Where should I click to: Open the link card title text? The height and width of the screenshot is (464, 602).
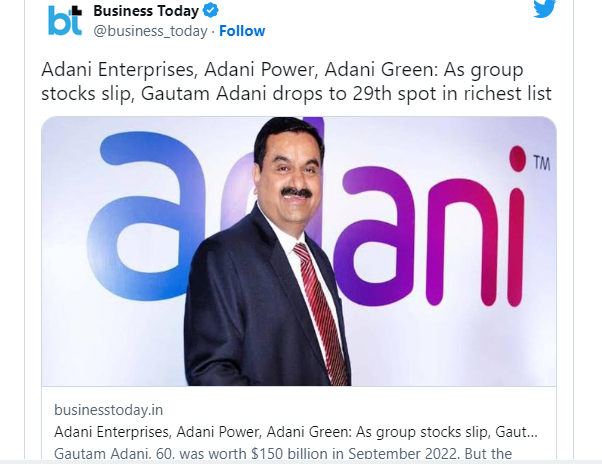(x=296, y=432)
